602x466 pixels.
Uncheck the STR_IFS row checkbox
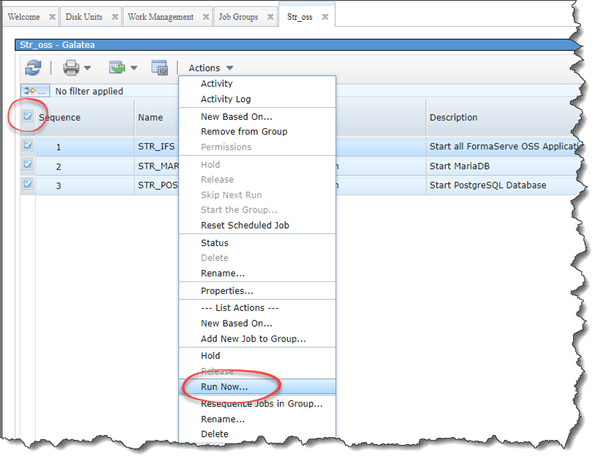click(28, 146)
